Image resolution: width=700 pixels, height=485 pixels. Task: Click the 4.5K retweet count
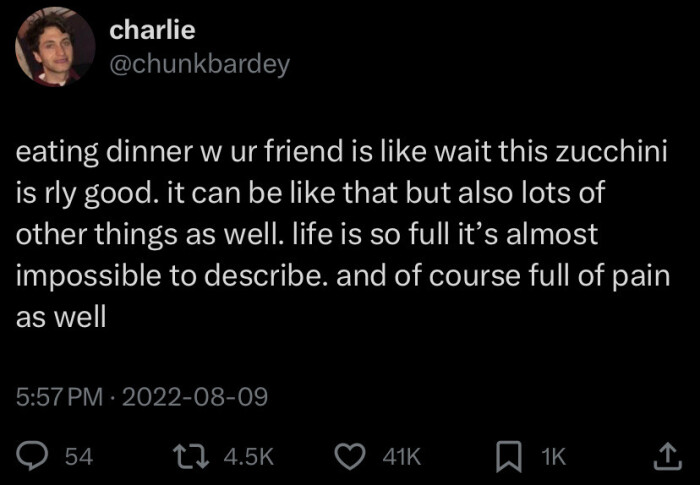[248, 457]
